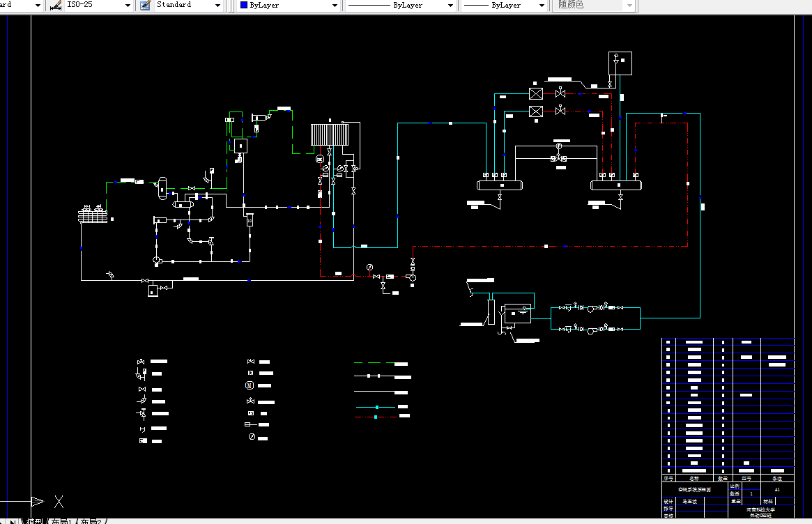Select the circled slash gauge legend symbol
The height and width of the screenshot is (524, 812).
click(x=252, y=437)
